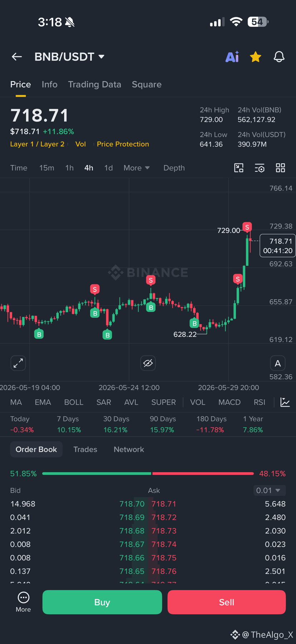Toggle the VOL indicator

198,402
